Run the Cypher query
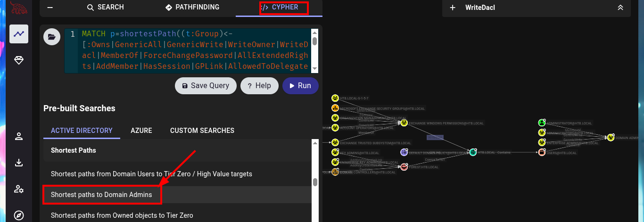 point(300,86)
